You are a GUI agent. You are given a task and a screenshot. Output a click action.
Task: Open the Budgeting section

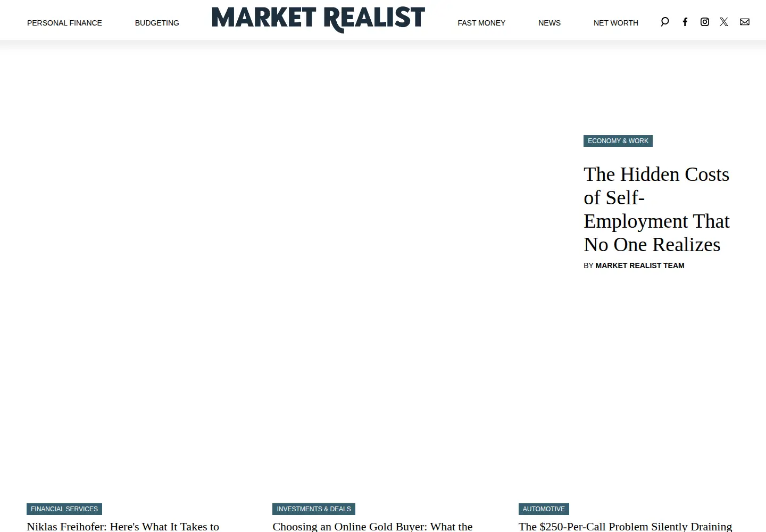(157, 23)
